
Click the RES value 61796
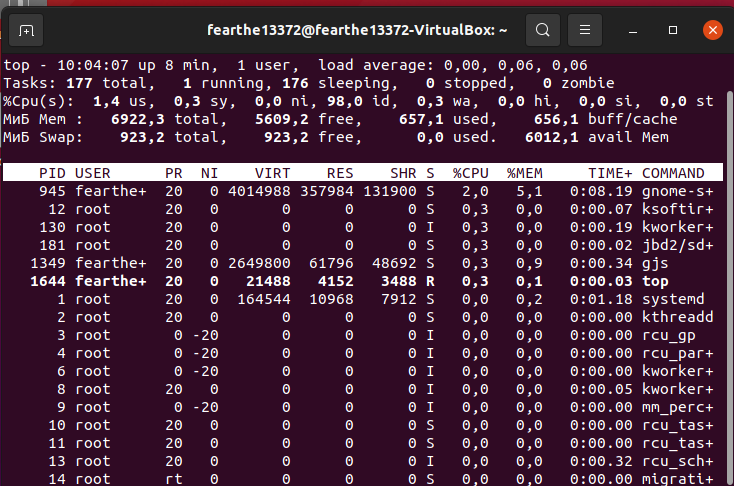coord(331,263)
